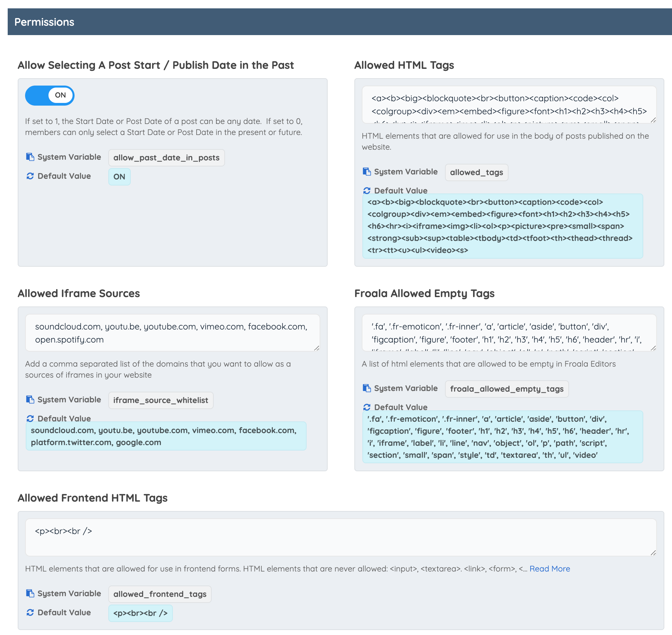Click the System Variable label beside iframe_source_whitelist
672x635 pixels.
pyautogui.click(x=69, y=399)
